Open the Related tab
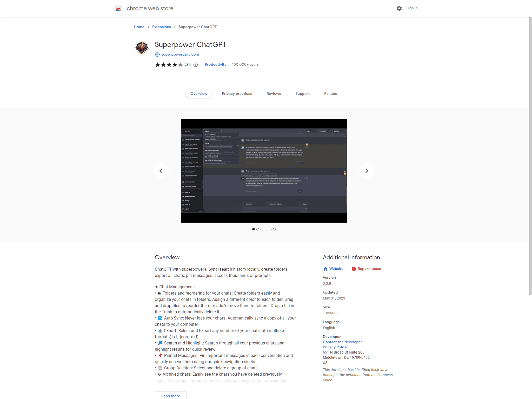532x399 pixels. [331, 94]
